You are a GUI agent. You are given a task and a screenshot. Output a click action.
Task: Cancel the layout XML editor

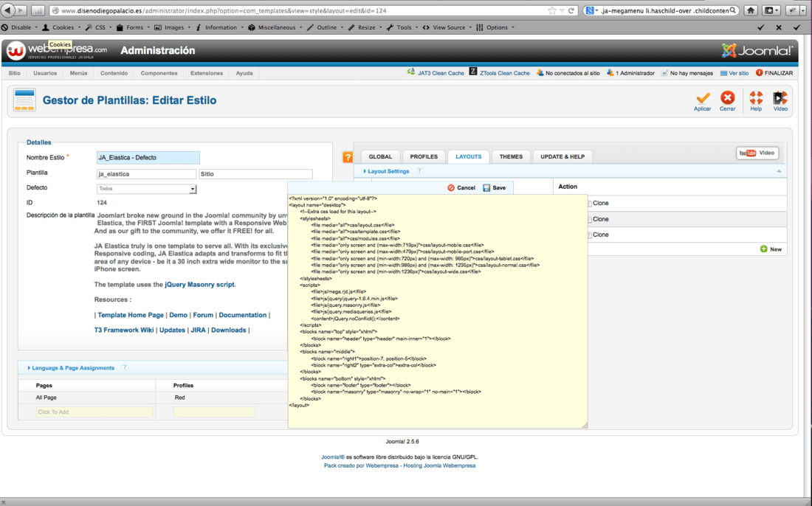point(461,188)
